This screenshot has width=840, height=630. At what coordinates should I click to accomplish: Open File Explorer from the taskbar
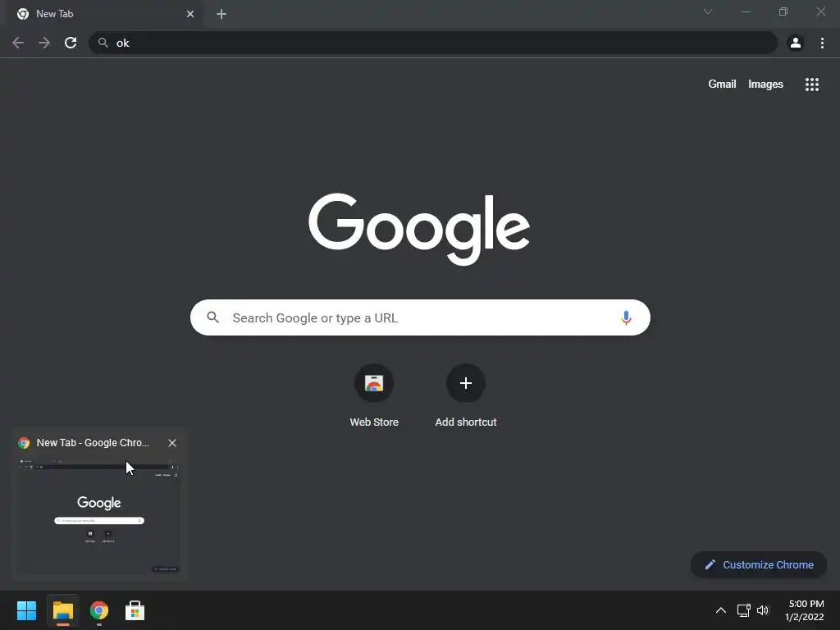click(x=62, y=610)
